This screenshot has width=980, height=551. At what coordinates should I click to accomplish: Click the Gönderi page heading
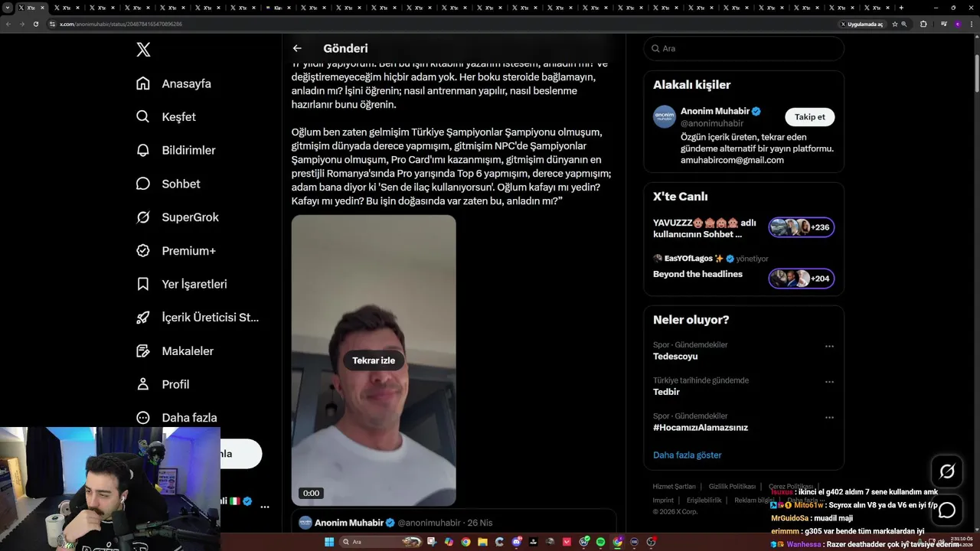[345, 48]
